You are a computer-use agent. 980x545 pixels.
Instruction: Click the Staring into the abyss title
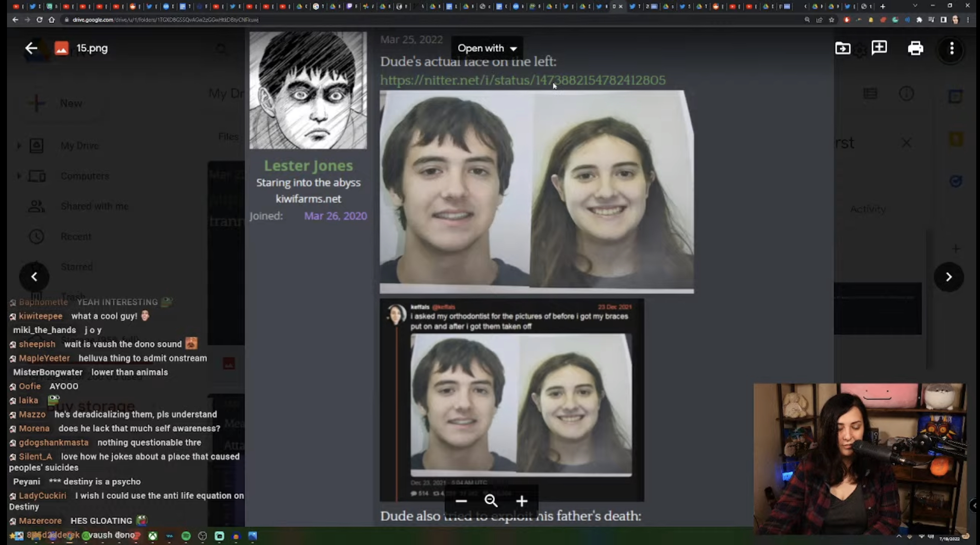tap(308, 183)
